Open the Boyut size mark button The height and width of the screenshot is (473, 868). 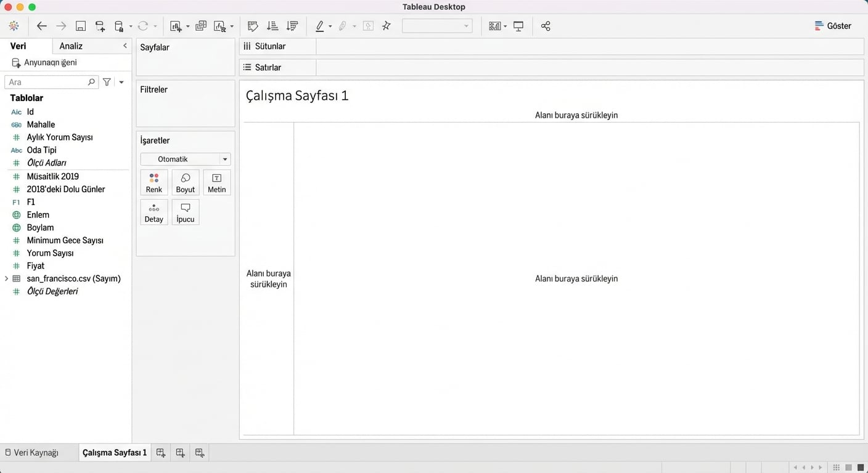[x=186, y=182]
